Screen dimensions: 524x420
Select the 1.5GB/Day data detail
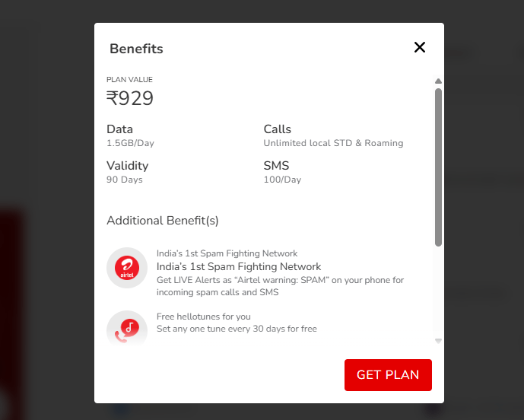130,143
